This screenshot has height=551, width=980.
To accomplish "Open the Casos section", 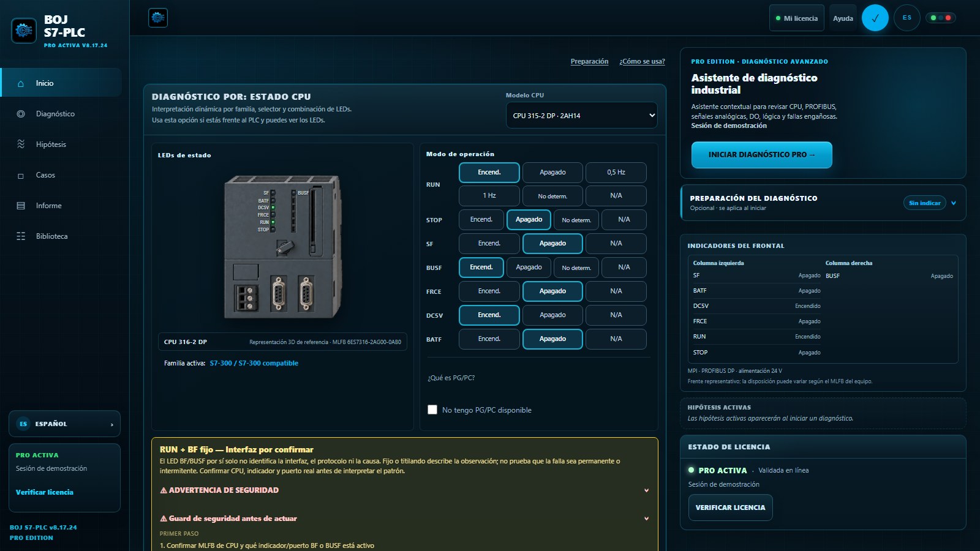I will point(61,175).
